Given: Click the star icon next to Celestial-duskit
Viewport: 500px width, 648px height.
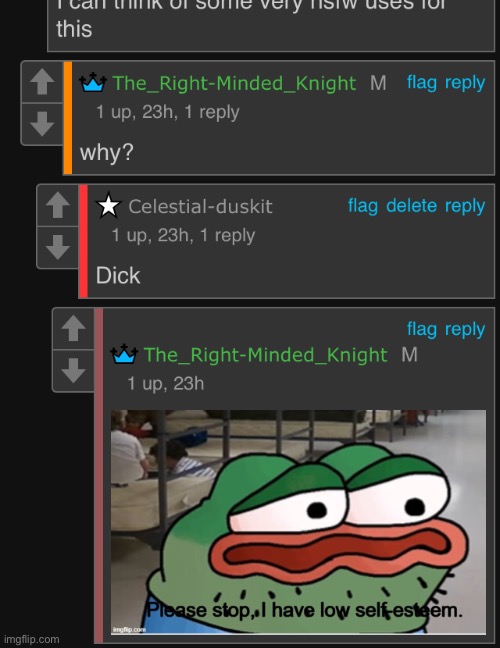Looking at the screenshot, I should 108,205.
